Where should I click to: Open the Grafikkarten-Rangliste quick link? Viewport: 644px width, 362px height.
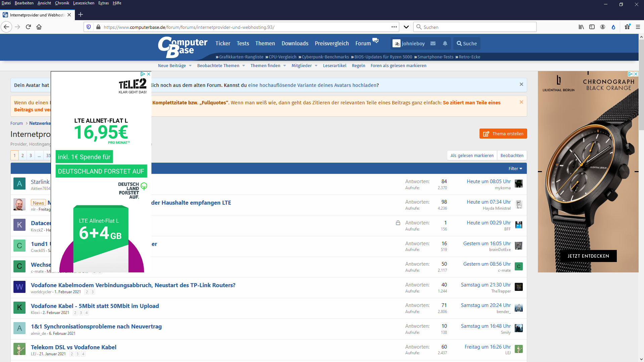[x=241, y=57]
